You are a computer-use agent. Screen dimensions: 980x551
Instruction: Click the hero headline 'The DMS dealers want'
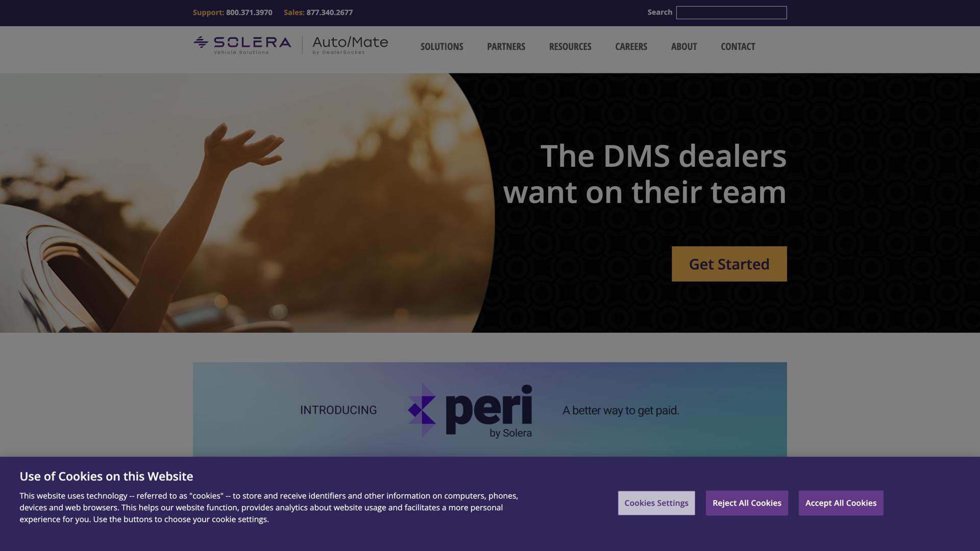645,174
